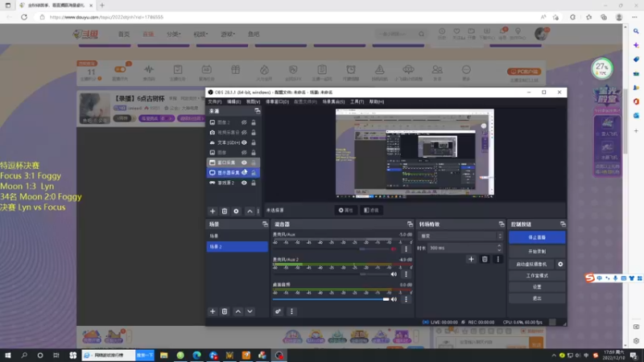Open the 渐变 transition type dropdown
The image size is (644, 362).
(460, 236)
